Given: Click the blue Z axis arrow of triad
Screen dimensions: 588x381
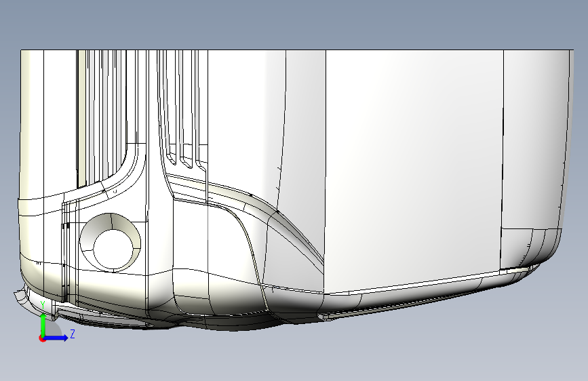Looking at the screenshot, I should coord(56,338).
